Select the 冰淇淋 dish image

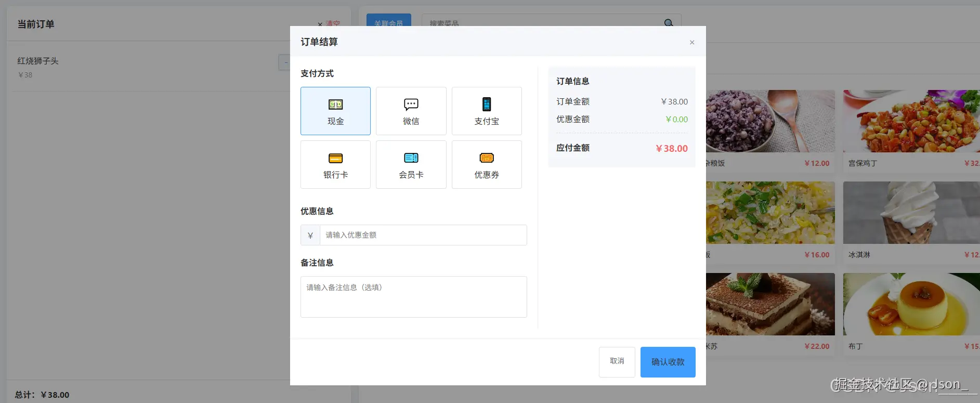(911, 213)
